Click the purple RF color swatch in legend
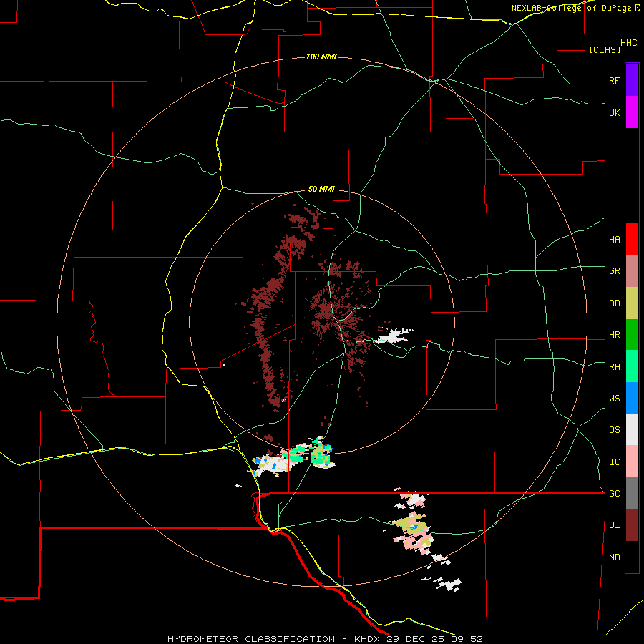Viewport: 644px width, 644px height. tap(632, 80)
